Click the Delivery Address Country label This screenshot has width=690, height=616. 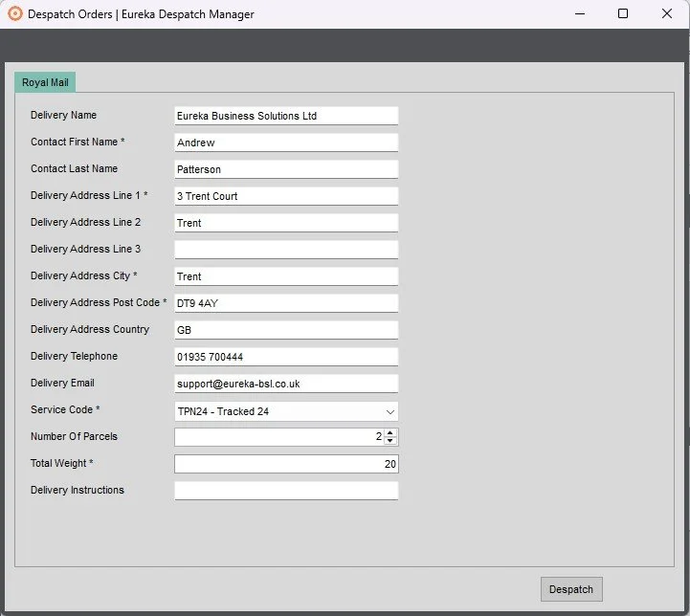90,329
